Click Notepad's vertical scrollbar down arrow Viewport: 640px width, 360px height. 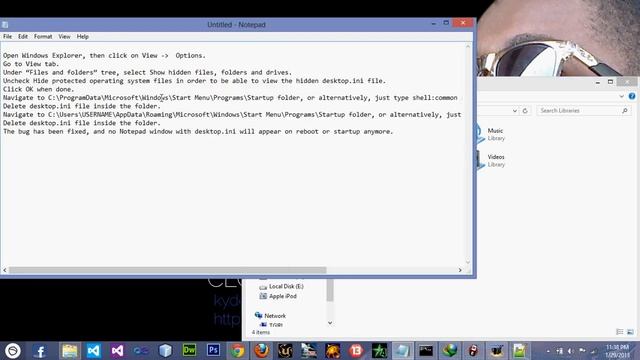click(x=468, y=262)
